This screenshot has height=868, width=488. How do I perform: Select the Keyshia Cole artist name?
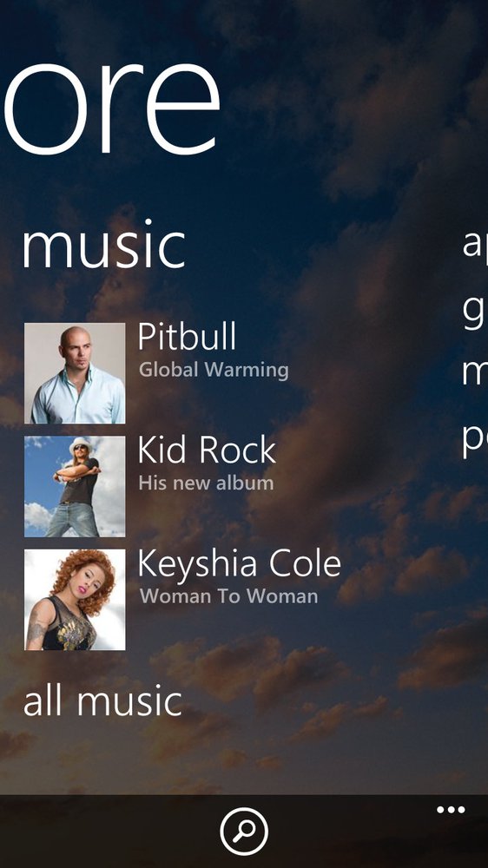(x=240, y=563)
